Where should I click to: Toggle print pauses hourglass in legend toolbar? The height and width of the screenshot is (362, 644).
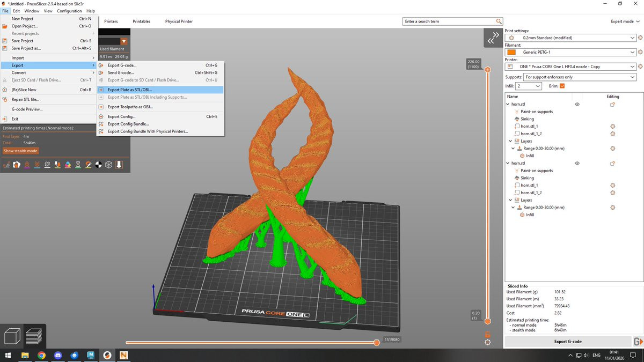78,165
